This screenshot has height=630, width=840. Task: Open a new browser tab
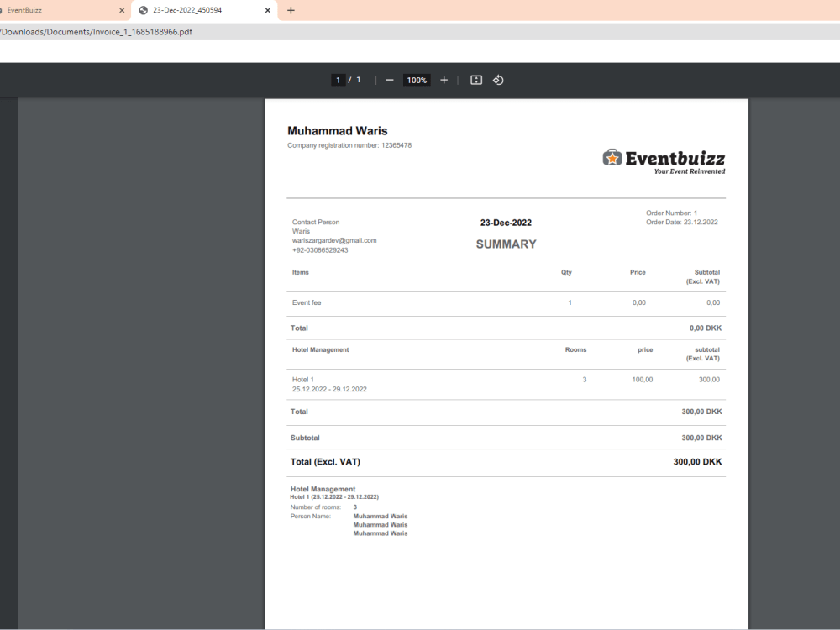coord(291,10)
